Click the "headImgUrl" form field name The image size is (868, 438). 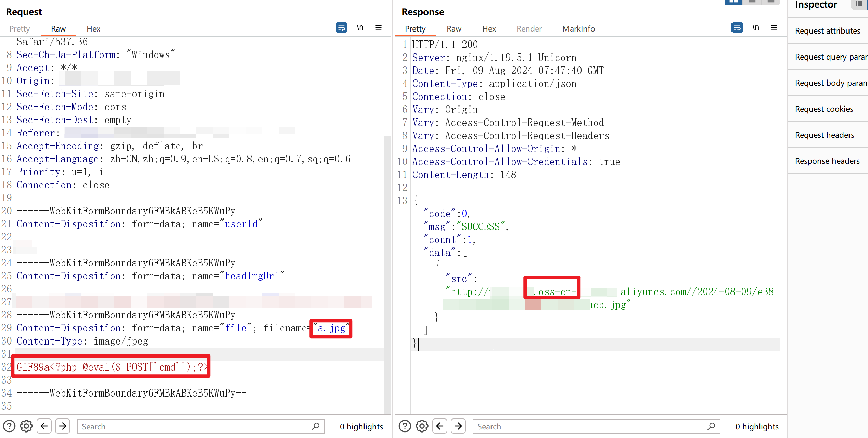(x=252, y=276)
